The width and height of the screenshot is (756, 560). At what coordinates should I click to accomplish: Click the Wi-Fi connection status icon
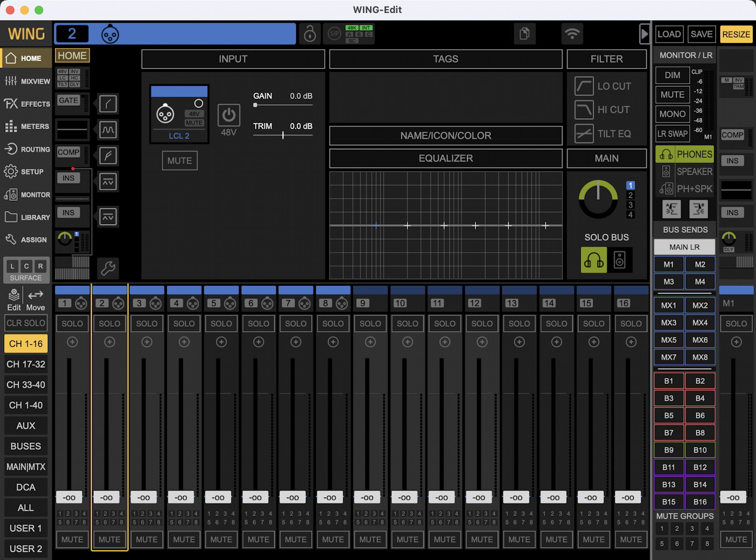tap(572, 34)
